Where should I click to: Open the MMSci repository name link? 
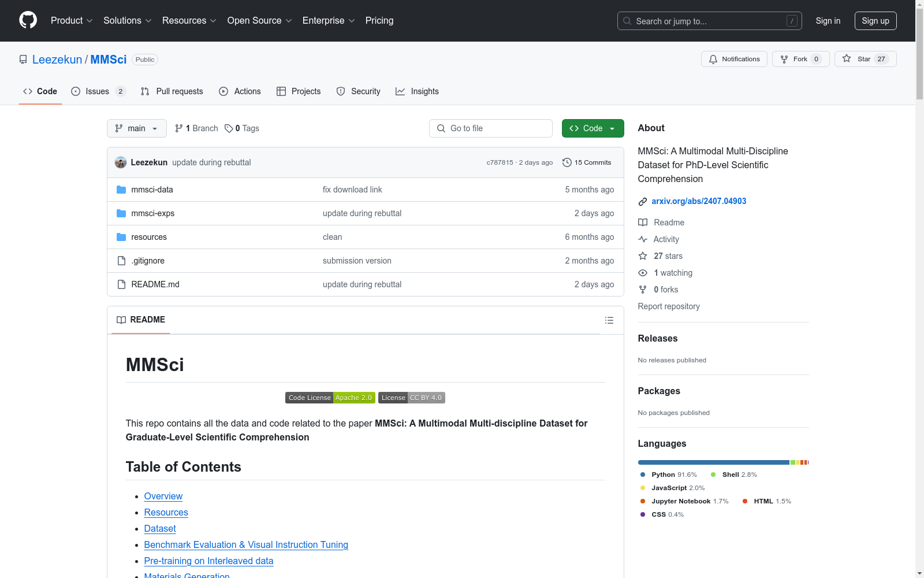coord(109,60)
